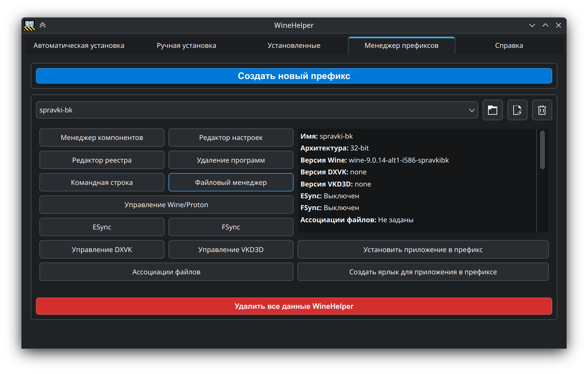The width and height of the screenshot is (588, 374).
Task: Open the prefix folder icon button
Action: 492,110
